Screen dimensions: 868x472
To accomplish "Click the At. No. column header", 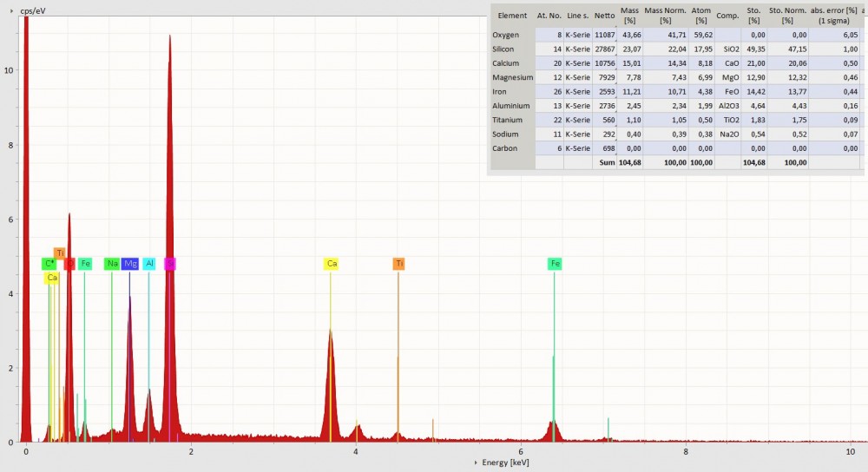I will [x=549, y=16].
